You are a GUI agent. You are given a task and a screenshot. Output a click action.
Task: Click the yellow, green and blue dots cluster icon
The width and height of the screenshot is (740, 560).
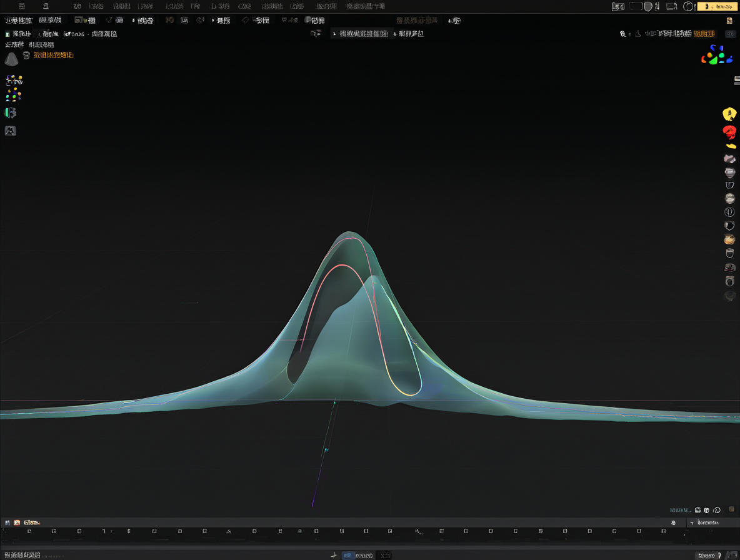click(13, 95)
